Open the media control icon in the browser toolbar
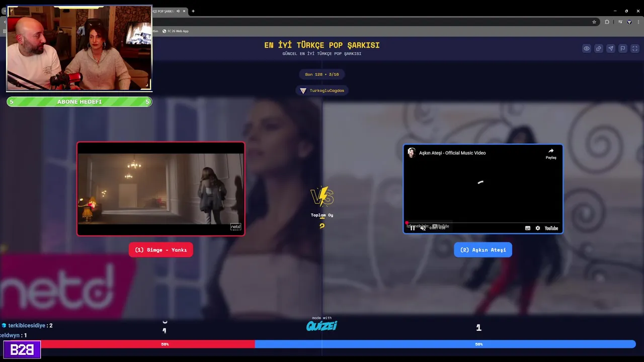This screenshot has width=644, height=362. pos(620,22)
